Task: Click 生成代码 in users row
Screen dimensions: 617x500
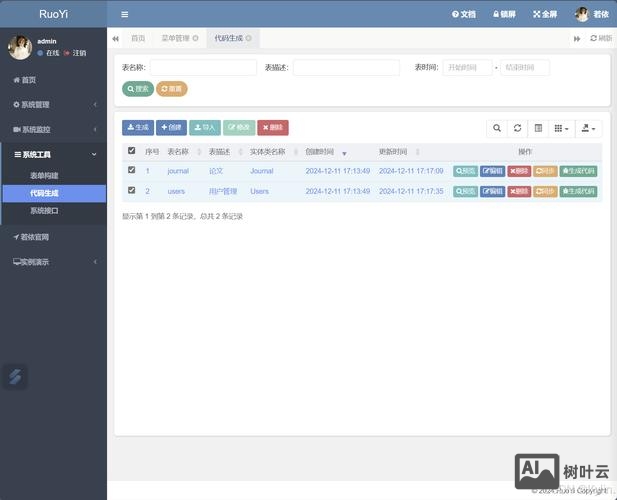Action: pyautogui.click(x=578, y=192)
